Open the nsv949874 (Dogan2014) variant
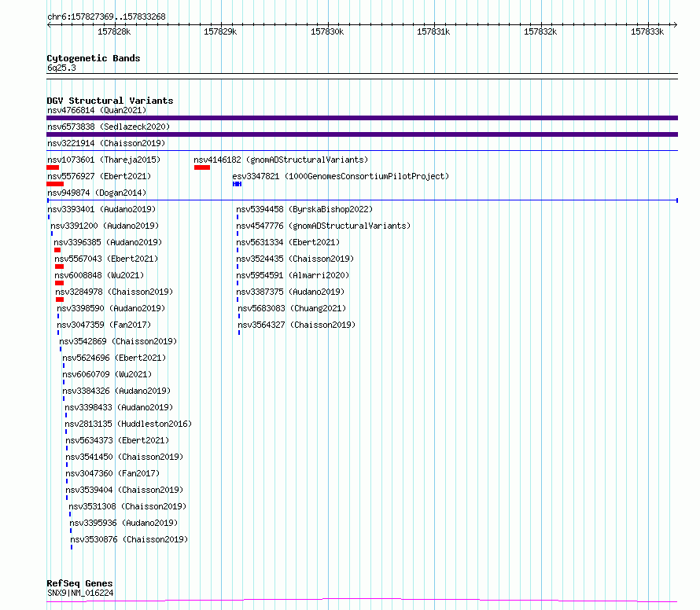This screenshot has width=700, height=610. 97,193
